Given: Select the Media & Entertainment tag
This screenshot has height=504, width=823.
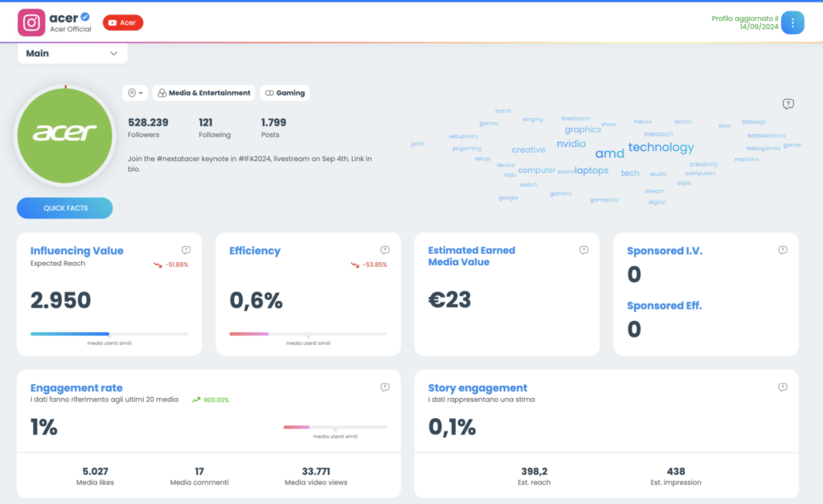Looking at the screenshot, I should [203, 93].
